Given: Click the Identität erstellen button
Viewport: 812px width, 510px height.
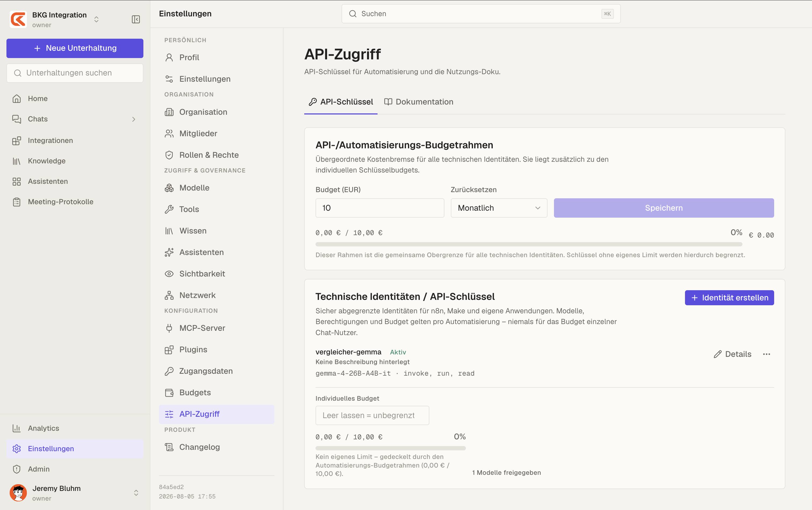Looking at the screenshot, I should [729, 298].
